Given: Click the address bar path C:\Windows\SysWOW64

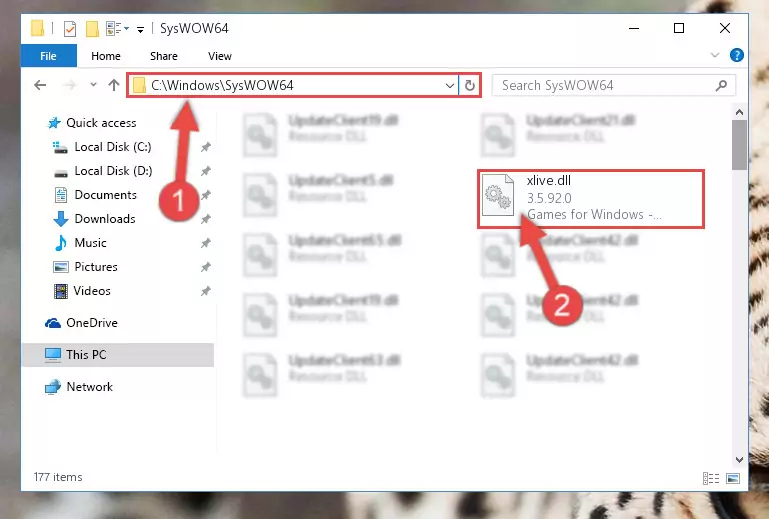Looking at the screenshot, I should click(x=222, y=85).
